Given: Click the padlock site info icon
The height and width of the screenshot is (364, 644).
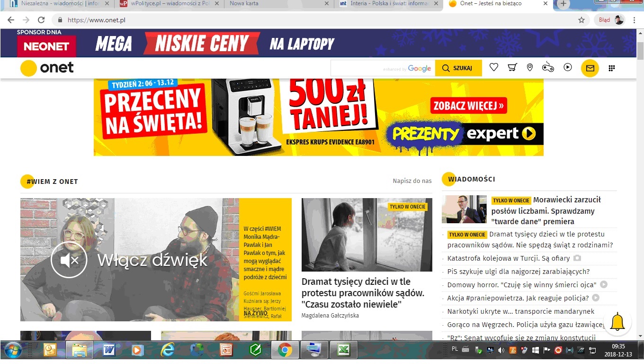Looking at the screenshot, I should [x=60, y=20].
